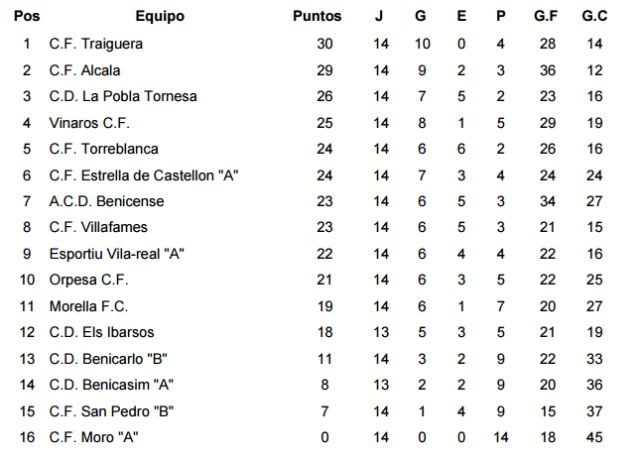The image size is (640, 460).
Task: Click the Pos column header
Action: point(26,16)
